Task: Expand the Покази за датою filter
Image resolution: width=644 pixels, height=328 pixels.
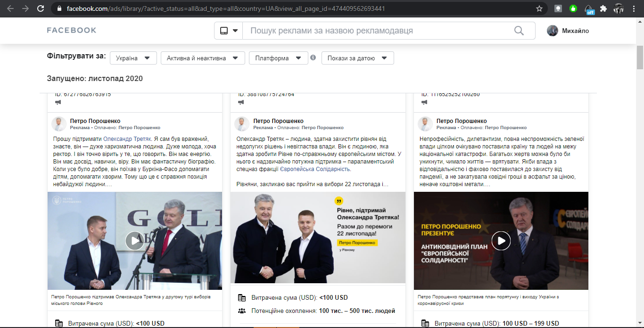Action: coord(357,58)
